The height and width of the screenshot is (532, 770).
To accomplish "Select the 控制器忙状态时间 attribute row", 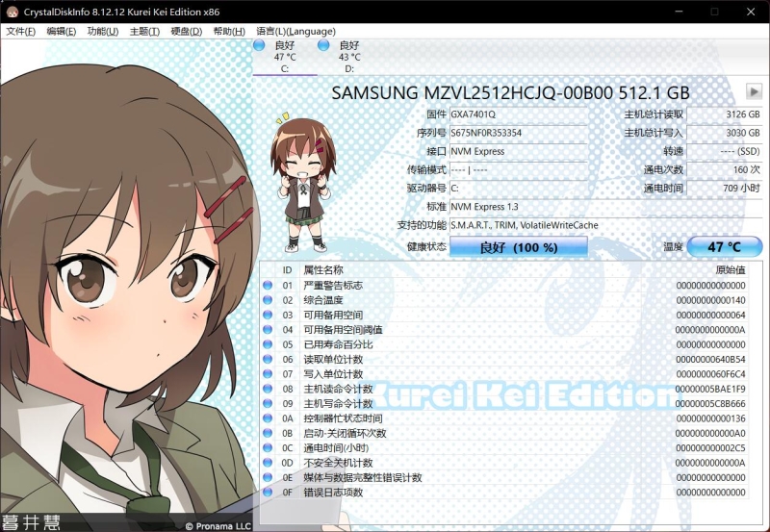I will 504,418.
